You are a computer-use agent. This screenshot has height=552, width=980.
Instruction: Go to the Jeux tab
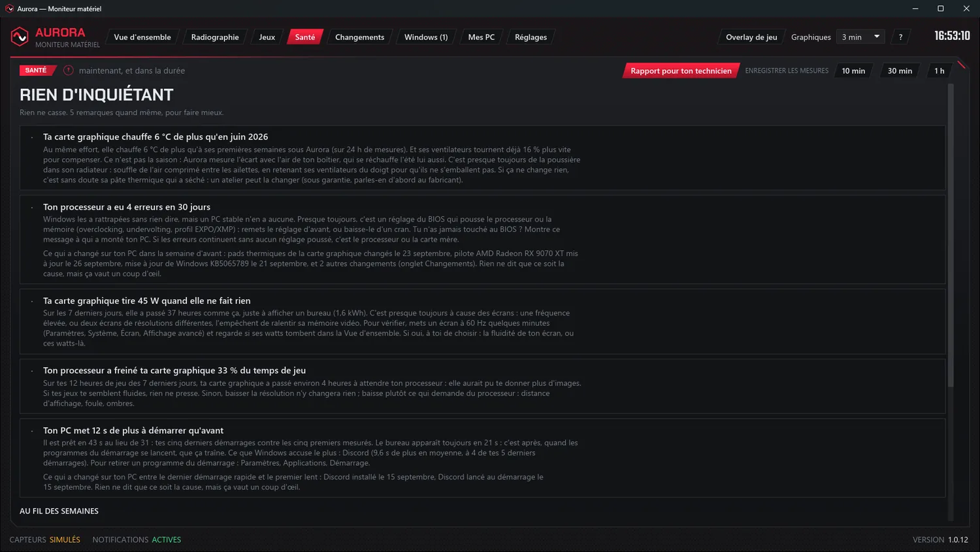(x=267, y=37)
